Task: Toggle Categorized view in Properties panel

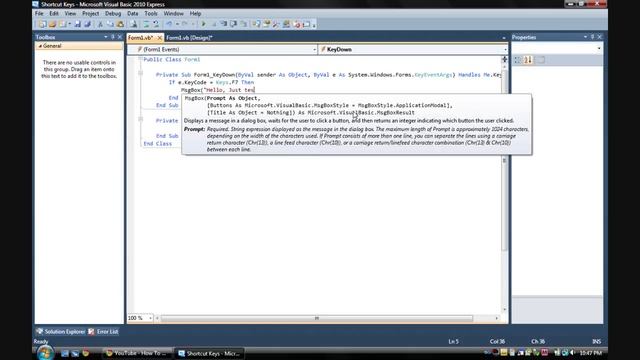Action: 518,60
